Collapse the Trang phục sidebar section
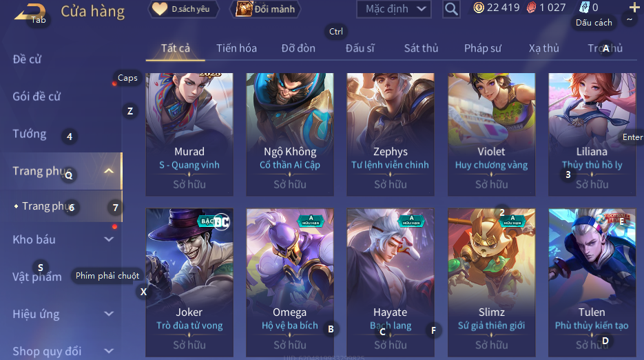Viewport: 644px width, 360px height. [x=109, y=171]
